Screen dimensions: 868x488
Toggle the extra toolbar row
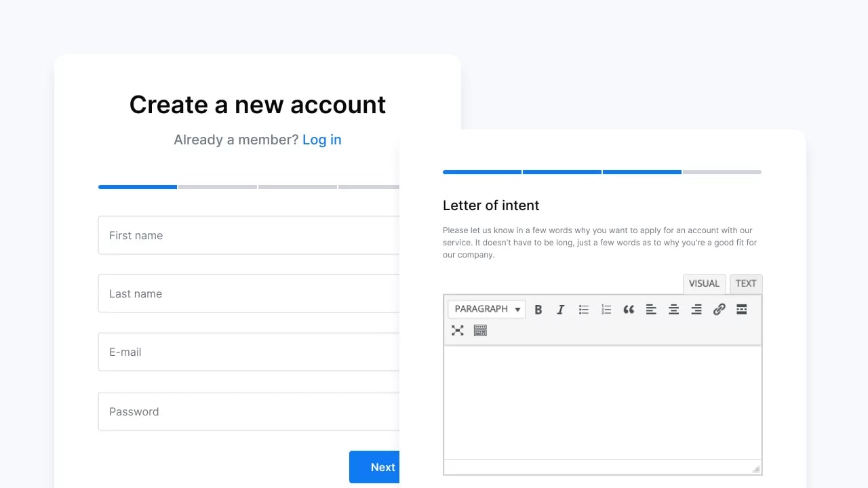point(480,331)
